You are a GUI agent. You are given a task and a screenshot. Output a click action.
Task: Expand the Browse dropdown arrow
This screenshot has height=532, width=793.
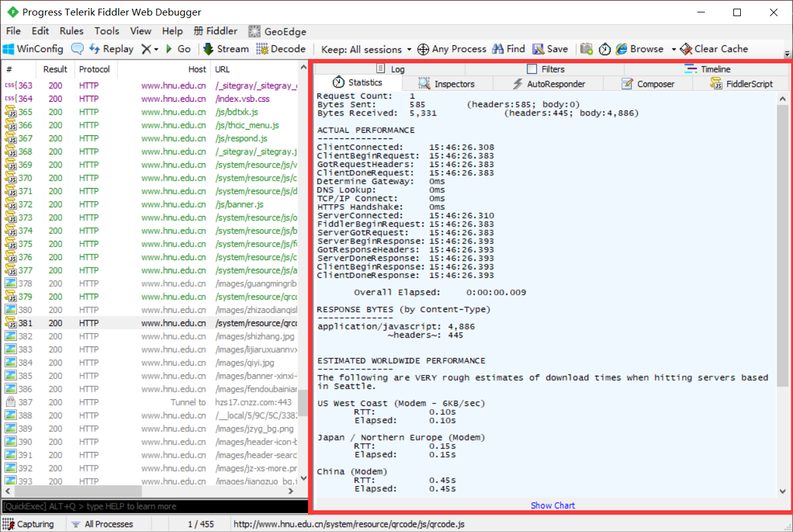point(673,49)
